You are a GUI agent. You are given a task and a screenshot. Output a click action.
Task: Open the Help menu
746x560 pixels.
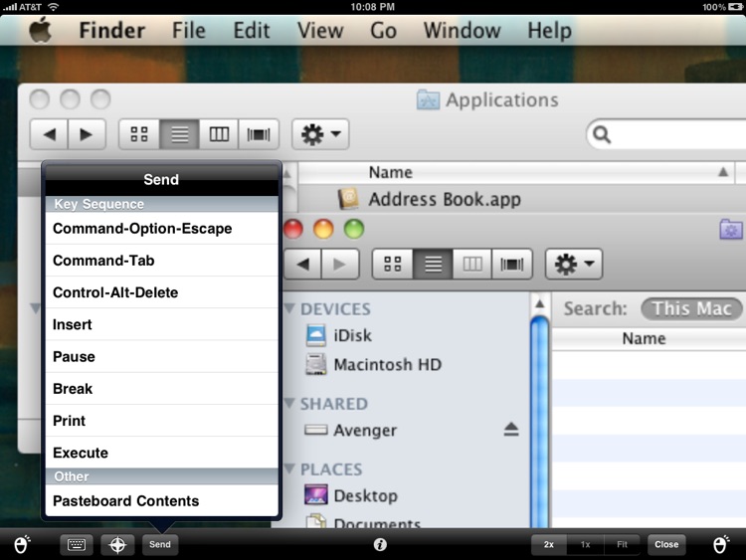tap(549, 31)
